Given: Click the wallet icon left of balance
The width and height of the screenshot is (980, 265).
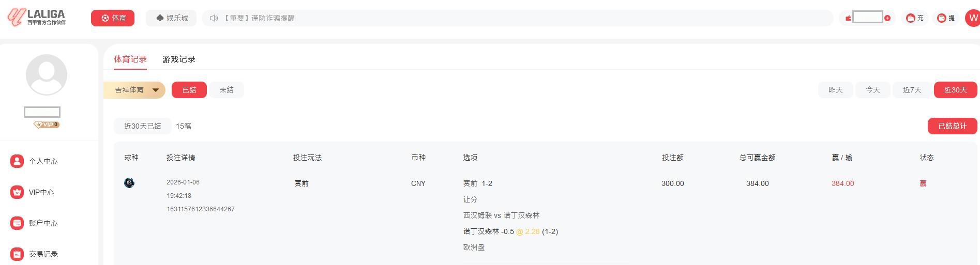Looking at the screenshot, I should point(848,18).
